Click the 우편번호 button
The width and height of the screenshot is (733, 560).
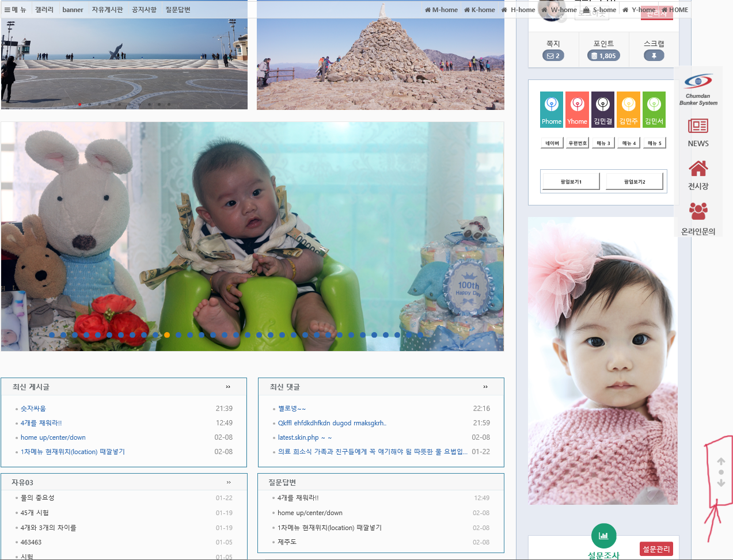[578, 143]
